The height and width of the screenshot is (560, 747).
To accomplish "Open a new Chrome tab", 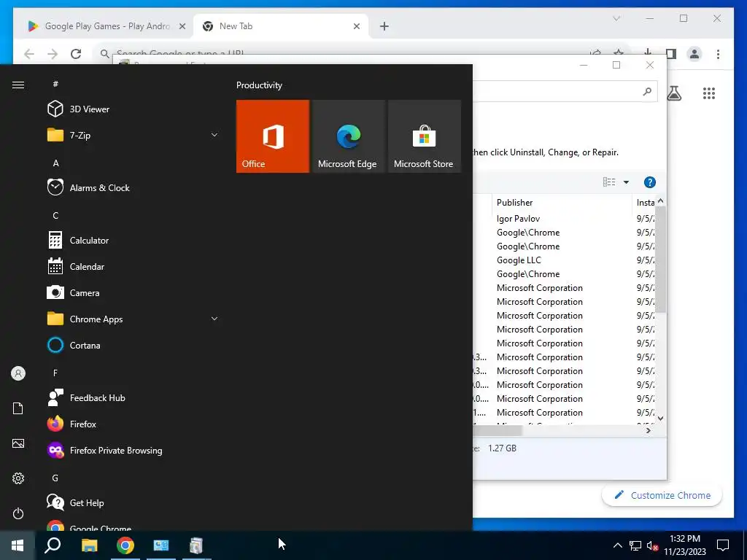I will coord(384,26).
